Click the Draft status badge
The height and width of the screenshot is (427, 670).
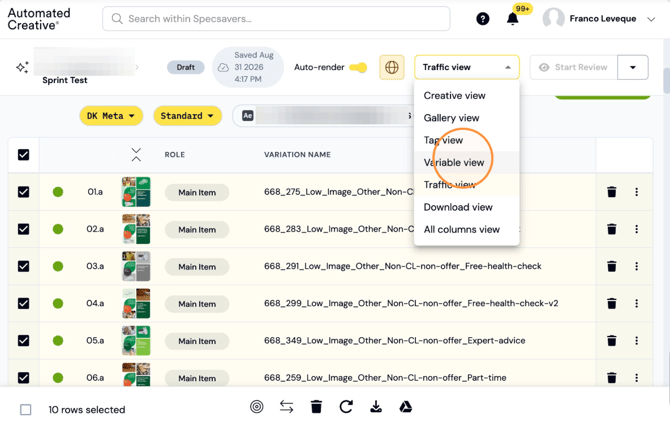(x=185, y=67)
